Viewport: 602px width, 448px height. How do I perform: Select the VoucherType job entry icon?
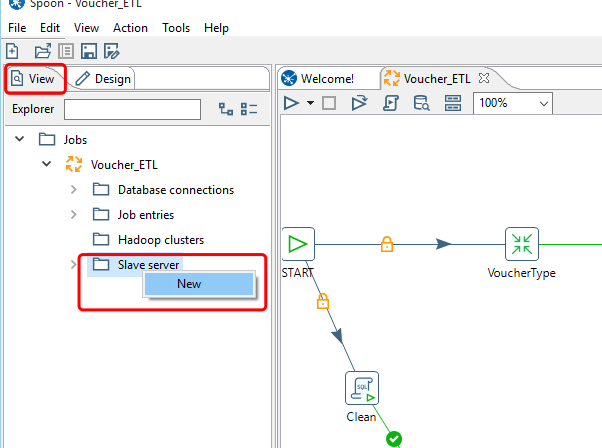point(522,244)
